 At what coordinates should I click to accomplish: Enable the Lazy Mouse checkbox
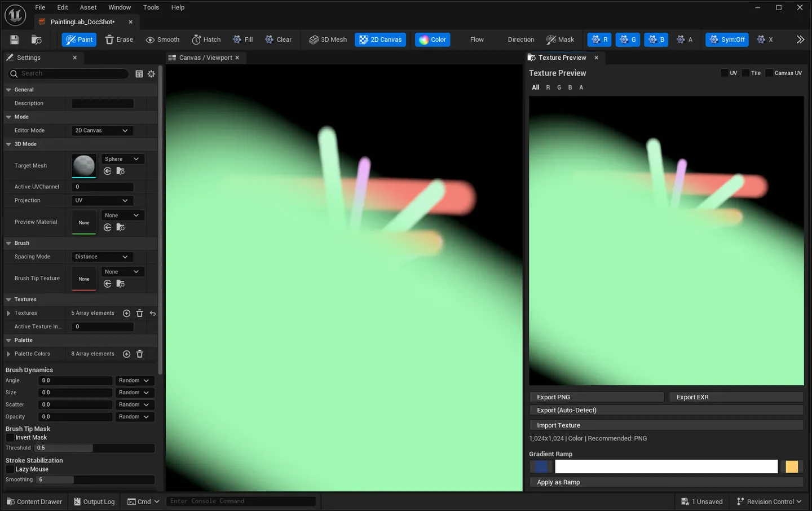(10, 469)
